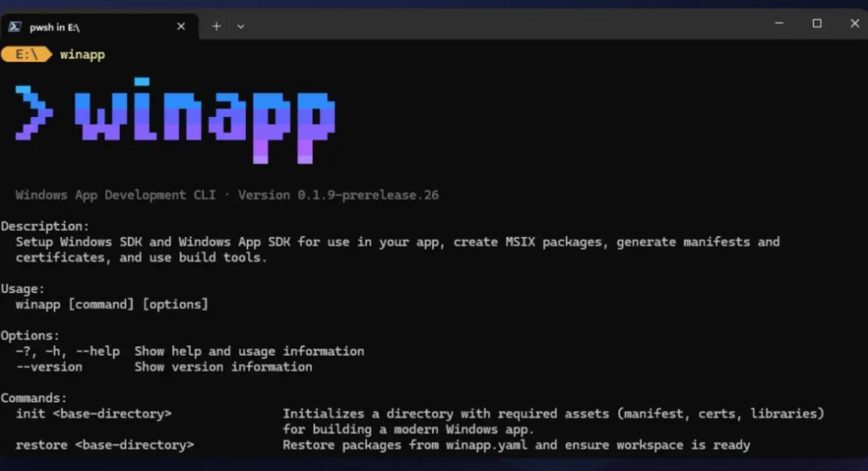868x471 pixels.
Task: Click the typed 'winapp' command
Action: pyautogui.click(x=82, y=55)
